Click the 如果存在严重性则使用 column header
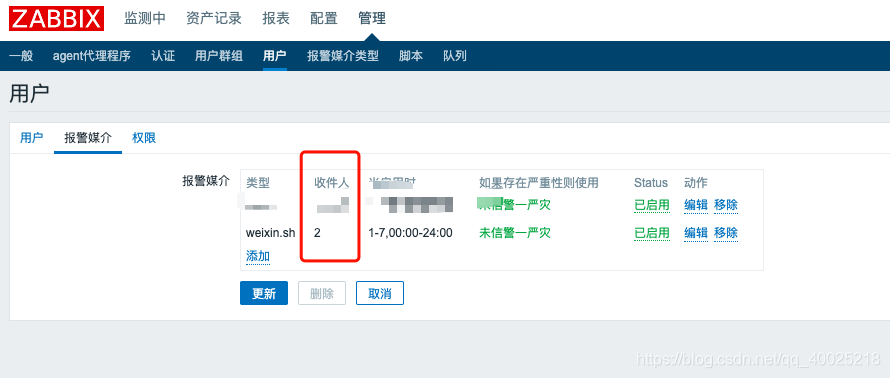890x378 pixels. [x=539, y=183]
